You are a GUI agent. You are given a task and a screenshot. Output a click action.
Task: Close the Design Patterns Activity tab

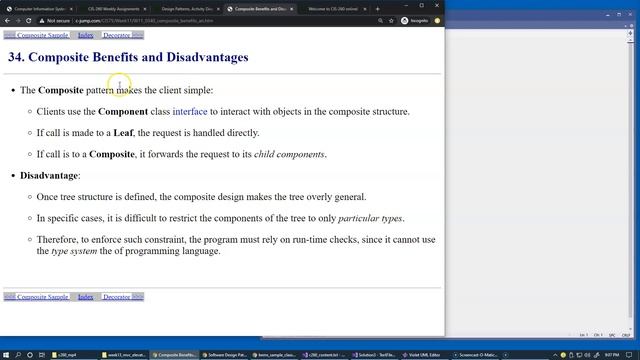pyautogui.click(x=218, y=9)
